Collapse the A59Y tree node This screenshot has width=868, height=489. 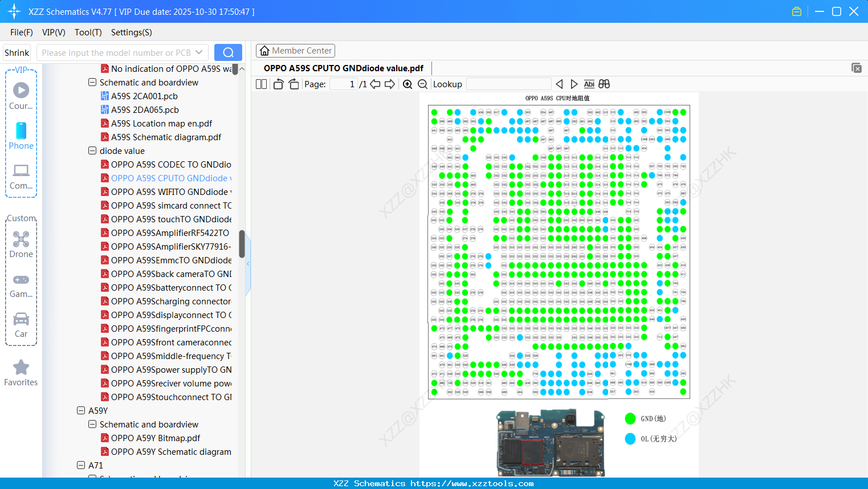(x=81, y=411)
